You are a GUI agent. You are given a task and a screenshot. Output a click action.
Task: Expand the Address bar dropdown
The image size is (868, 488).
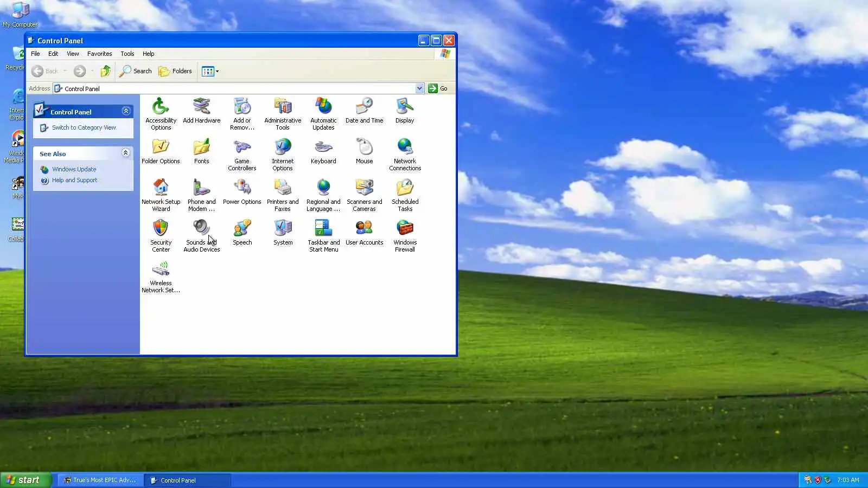pyautogui.click(x=419, y=88)
